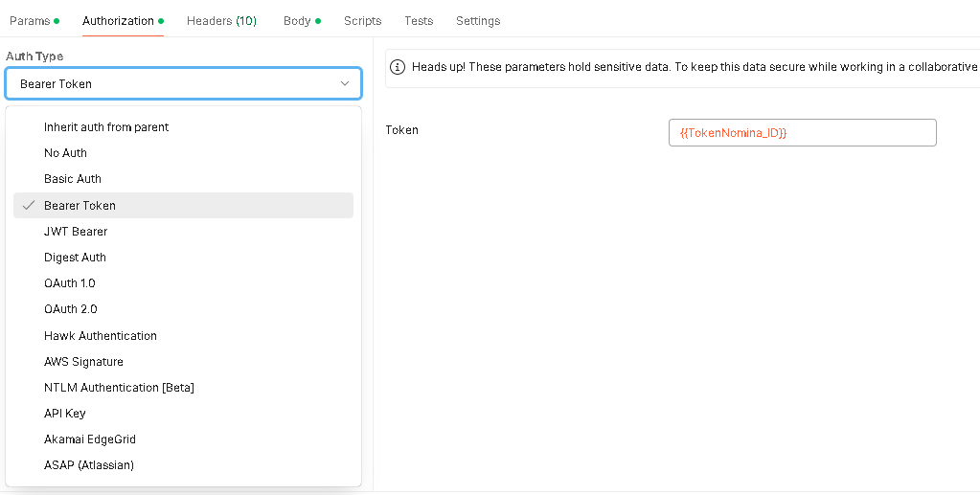Select Digest Auth from dropdown list

[183, 258]
